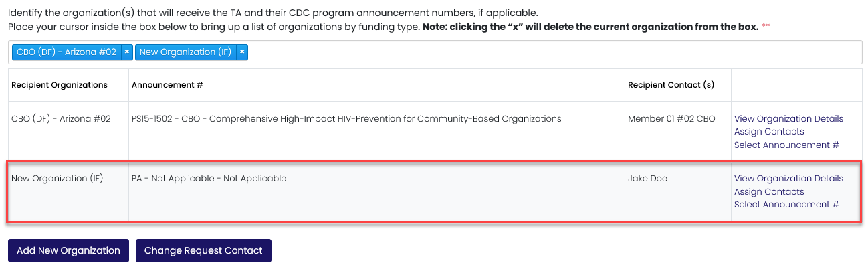The image size is (868, 267).
Task: Remove the New Organization (IF) tag
Action: [x=242, y=52]
